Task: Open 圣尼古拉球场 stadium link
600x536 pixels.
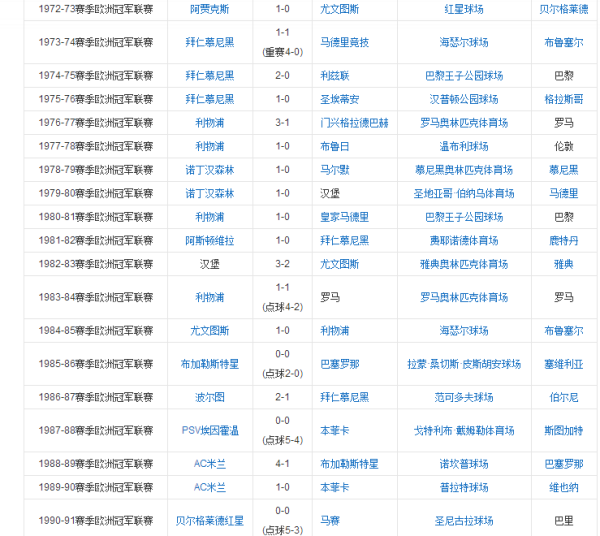Action: (x=464, y=521)
